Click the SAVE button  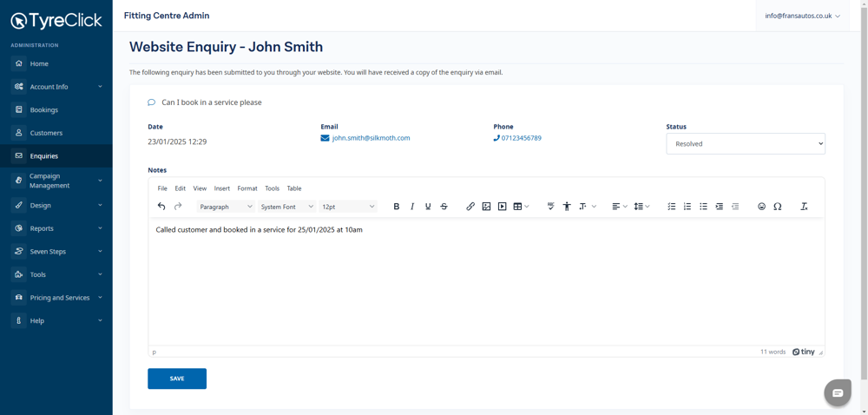177,379
